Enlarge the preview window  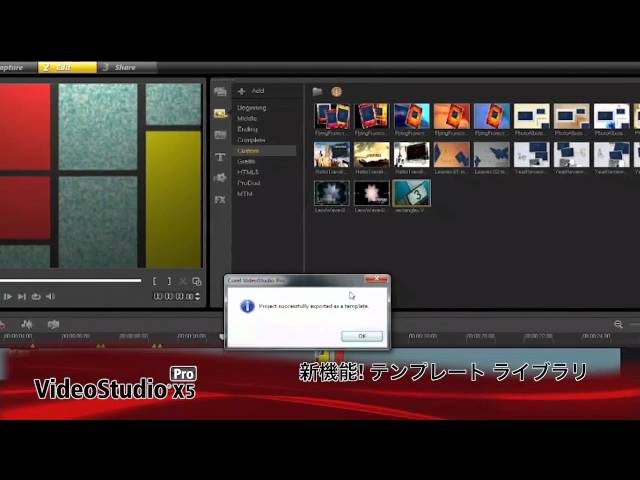coord(197,281)
